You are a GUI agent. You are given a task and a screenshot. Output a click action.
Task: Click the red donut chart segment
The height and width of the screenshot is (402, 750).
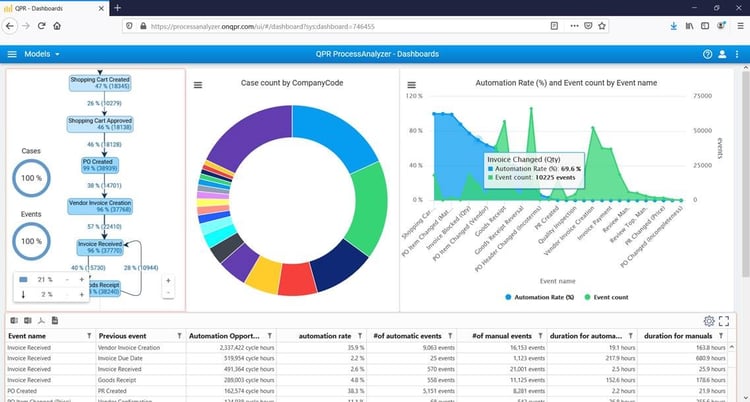298,279
